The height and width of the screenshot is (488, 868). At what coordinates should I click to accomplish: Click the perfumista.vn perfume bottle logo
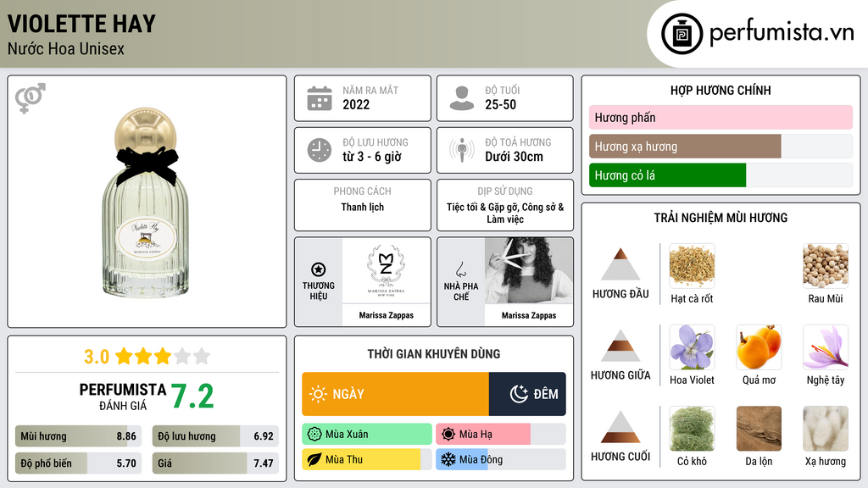pos(682,34)
